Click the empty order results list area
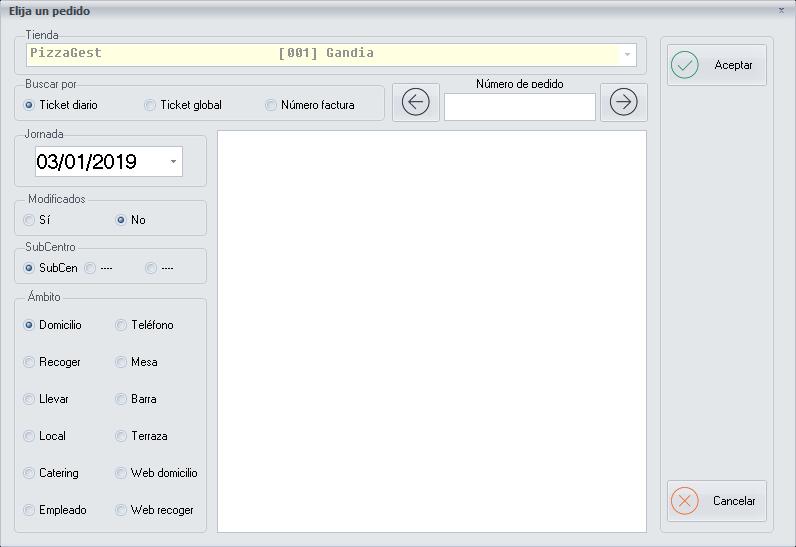This screenshot has height=547, width=796. point(431,331)
